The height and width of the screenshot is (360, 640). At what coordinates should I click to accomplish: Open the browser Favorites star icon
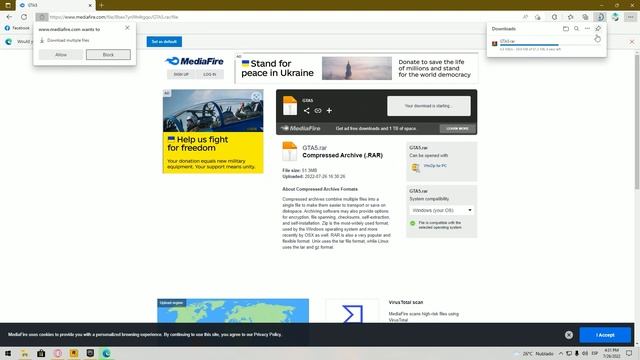pyautogui.click(x=570, y=17)
